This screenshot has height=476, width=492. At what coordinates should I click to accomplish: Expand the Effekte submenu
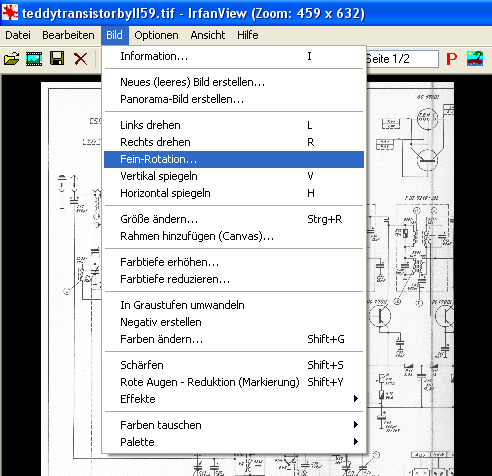[x=234, y=399]
